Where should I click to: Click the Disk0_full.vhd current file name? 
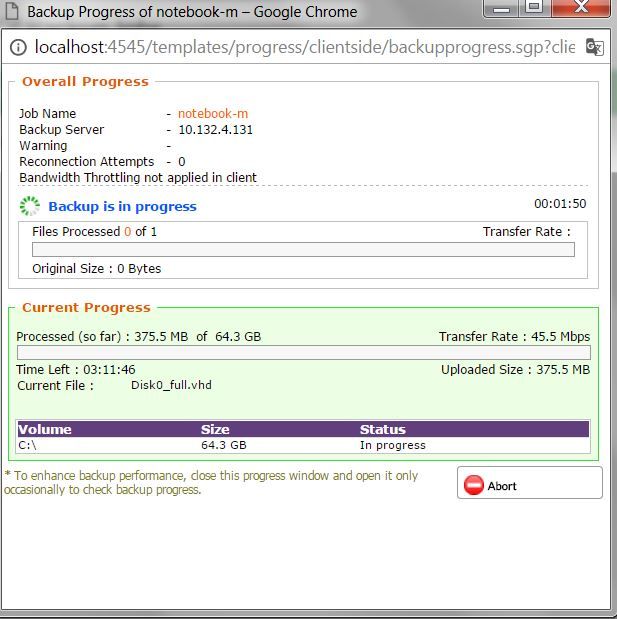171,385
